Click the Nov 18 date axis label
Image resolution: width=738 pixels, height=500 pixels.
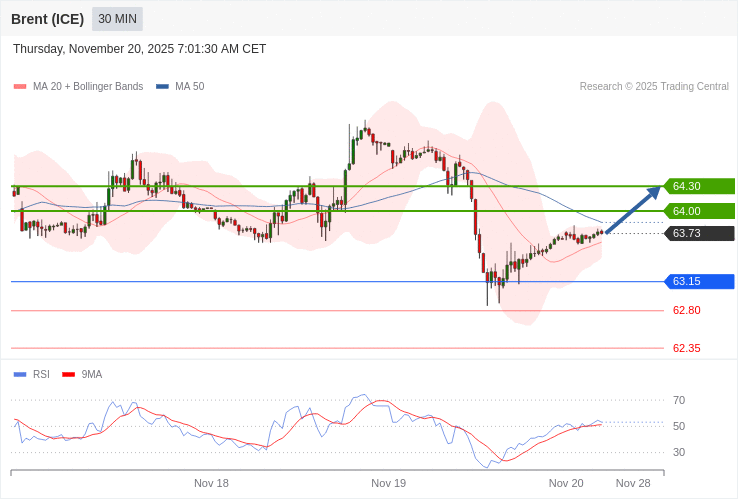[211, 483]
